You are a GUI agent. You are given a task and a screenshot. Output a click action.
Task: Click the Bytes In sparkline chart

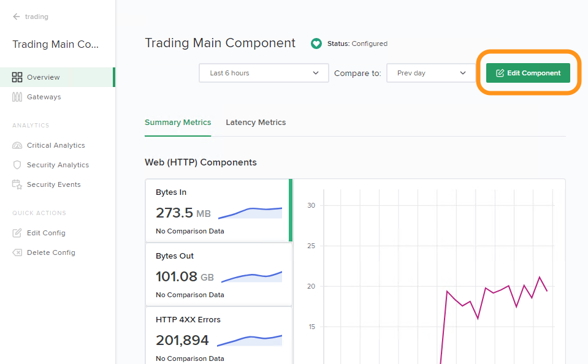(x=250, y=213)
